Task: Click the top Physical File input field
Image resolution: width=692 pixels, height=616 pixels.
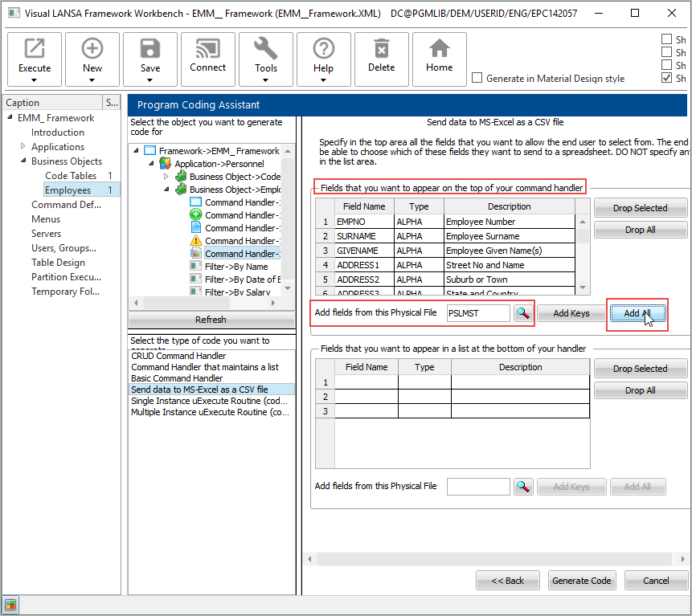Action: pos(478,313)
